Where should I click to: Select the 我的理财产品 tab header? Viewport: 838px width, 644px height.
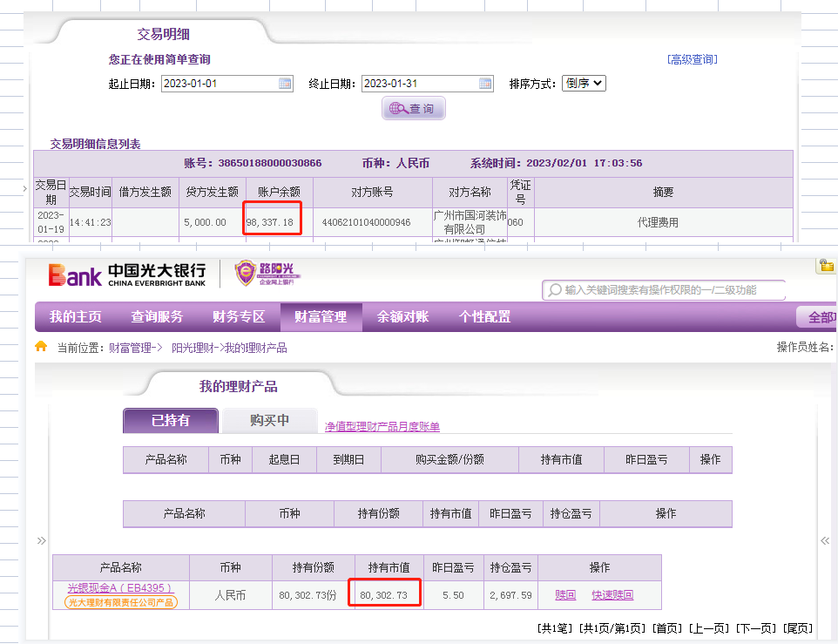pos(239,386)
